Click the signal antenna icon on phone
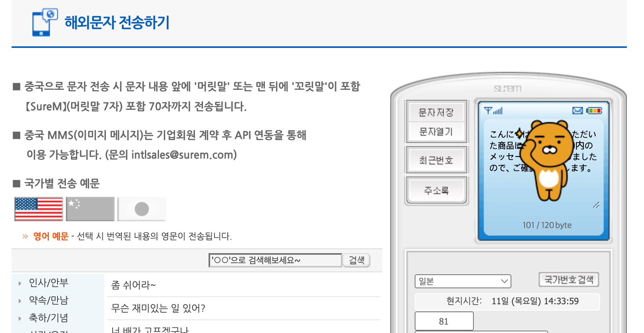This screenshot has width=644, height=333. click(x=493, y=111)
